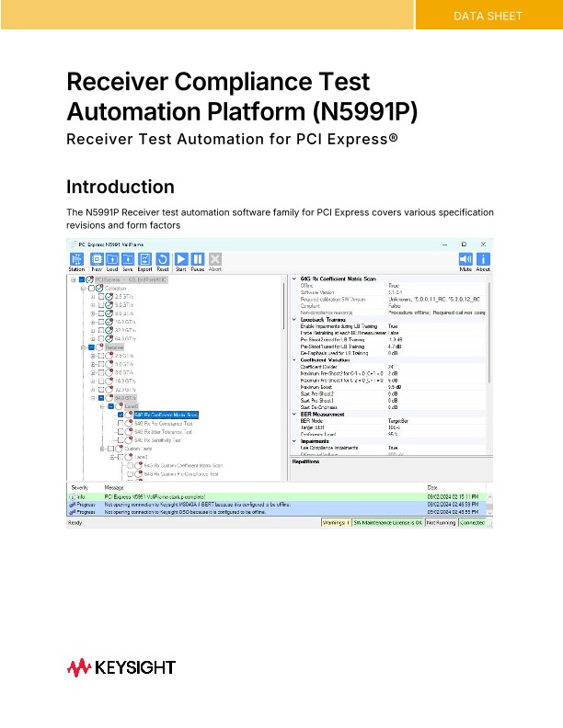Select the Lane0 node under Receiver 64.0 GT/s
563x728 pixels.
(131, 406)
